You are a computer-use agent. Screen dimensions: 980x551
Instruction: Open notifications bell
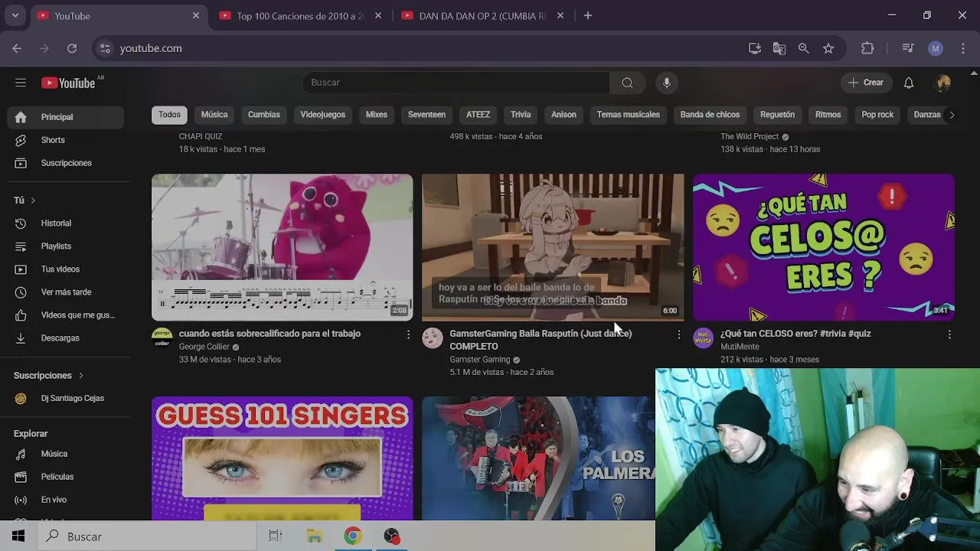[x=909, y=83]
